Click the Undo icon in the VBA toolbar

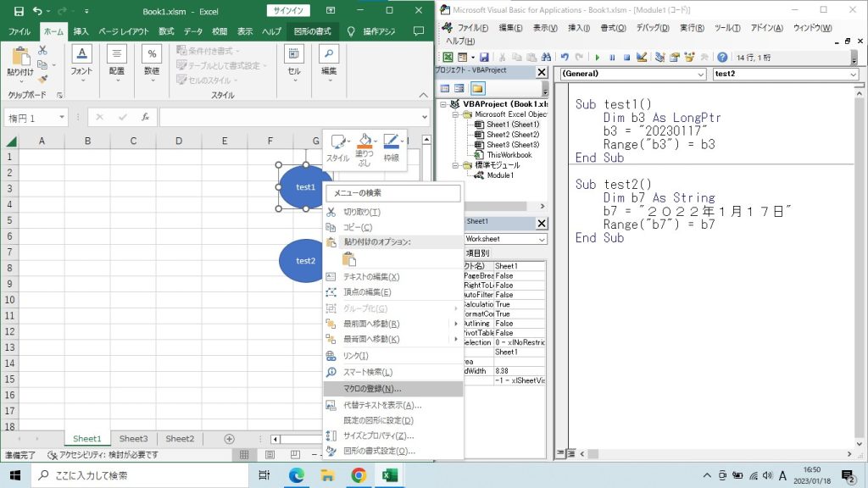coord(565,58)
